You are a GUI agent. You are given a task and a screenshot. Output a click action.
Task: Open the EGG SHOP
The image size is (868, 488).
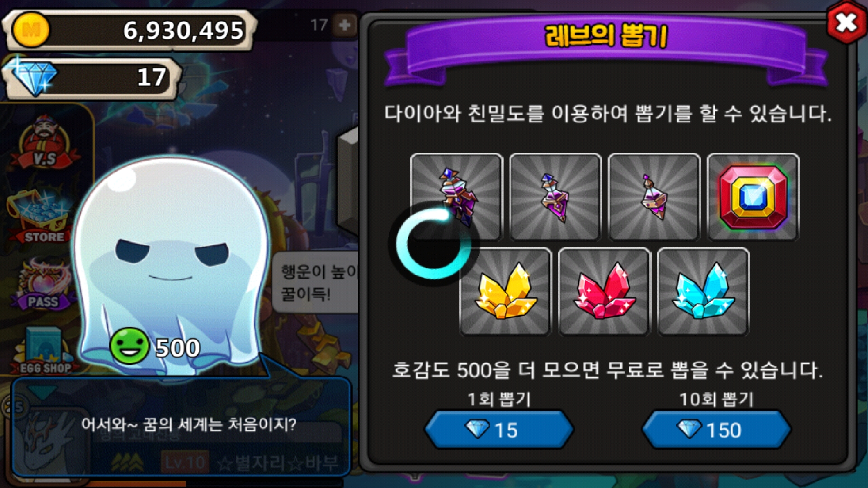[x=45, y=350]
